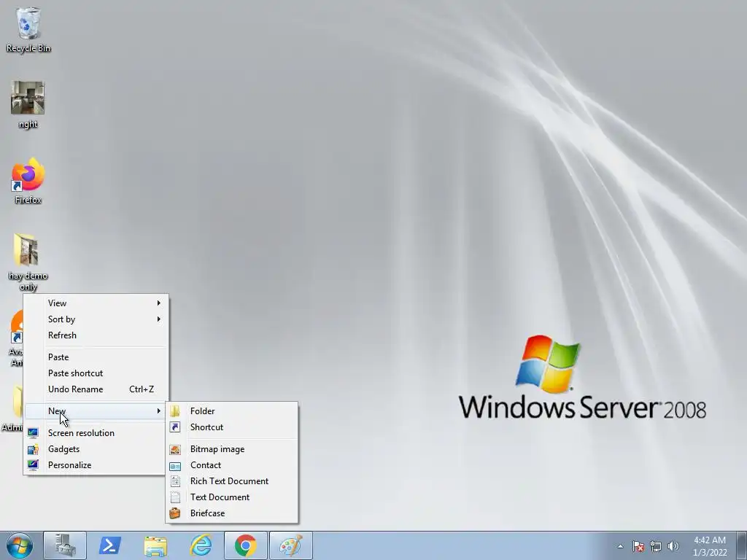Create a new Briefcase
Image resolution: width=747 pixels, height=560 pixels.
[232, 513]
